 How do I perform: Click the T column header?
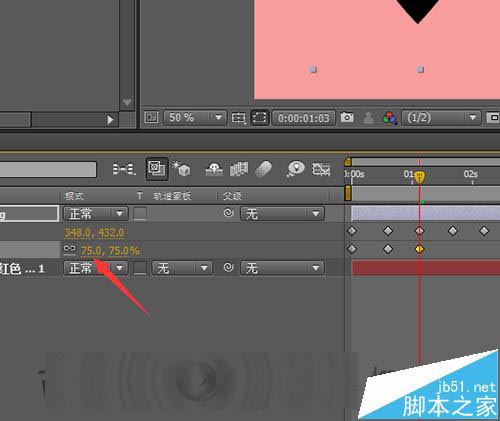pos(140,196)
